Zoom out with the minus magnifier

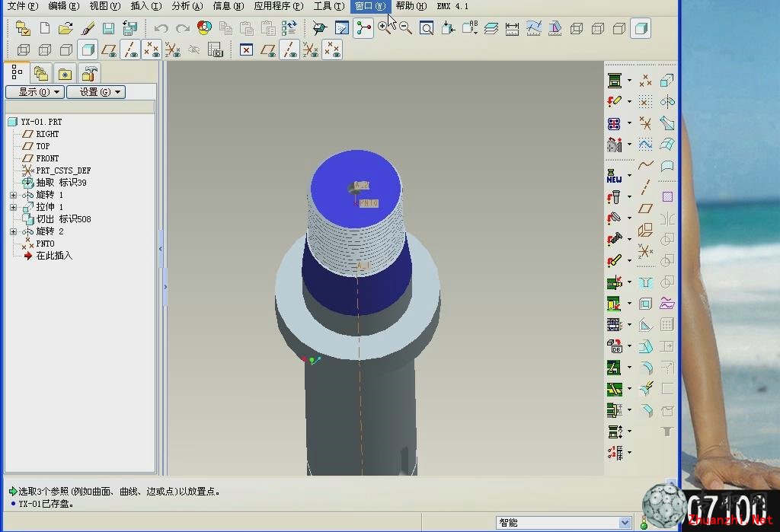coord(405,28)
